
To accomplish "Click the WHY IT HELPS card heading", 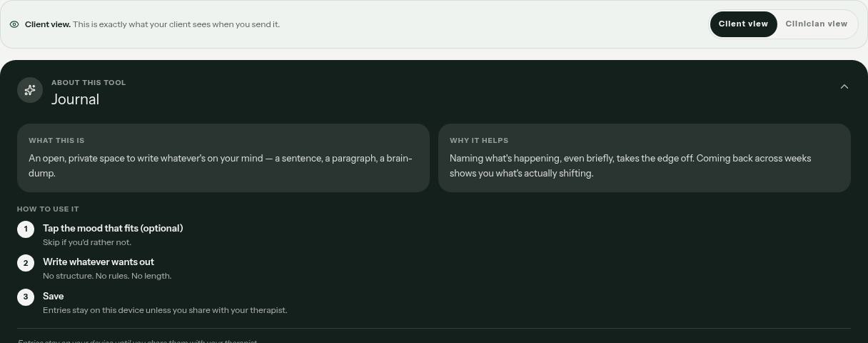I will pyautogui.click(x=479, y=140).
